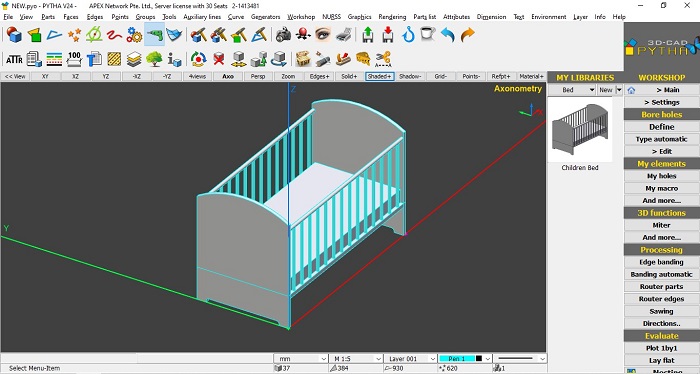700x374 pixels.
Task: Open the Bed library dropdown
Action: [x=572, y=90]
